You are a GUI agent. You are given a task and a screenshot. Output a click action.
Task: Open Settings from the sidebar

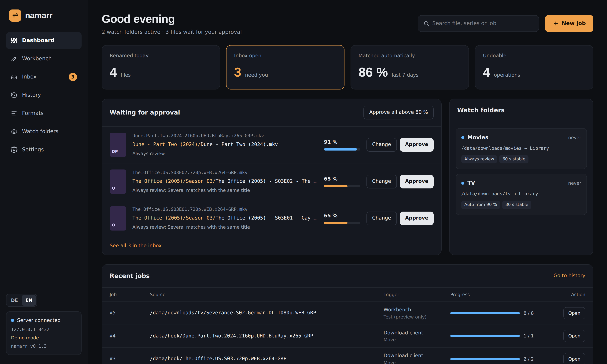coord(44,150)
